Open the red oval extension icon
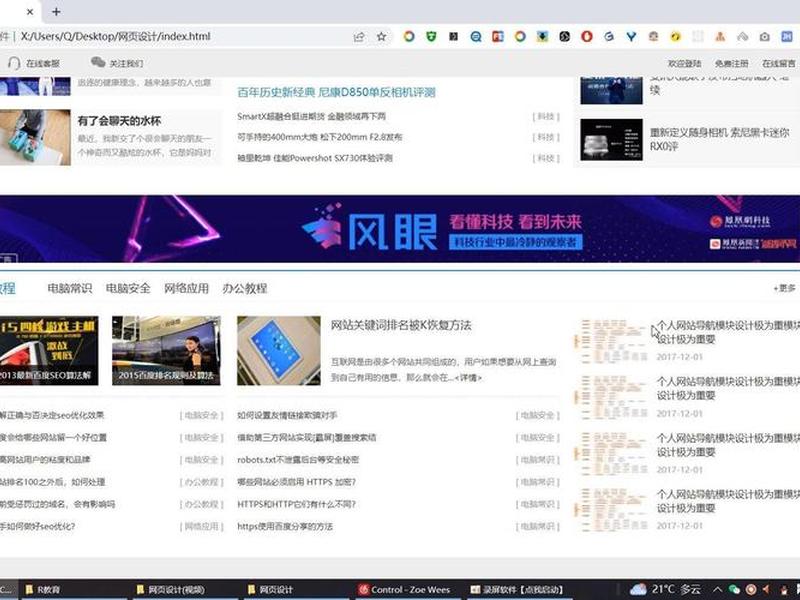Viewport: 800px width, 600px height. (x=587, y=36)
